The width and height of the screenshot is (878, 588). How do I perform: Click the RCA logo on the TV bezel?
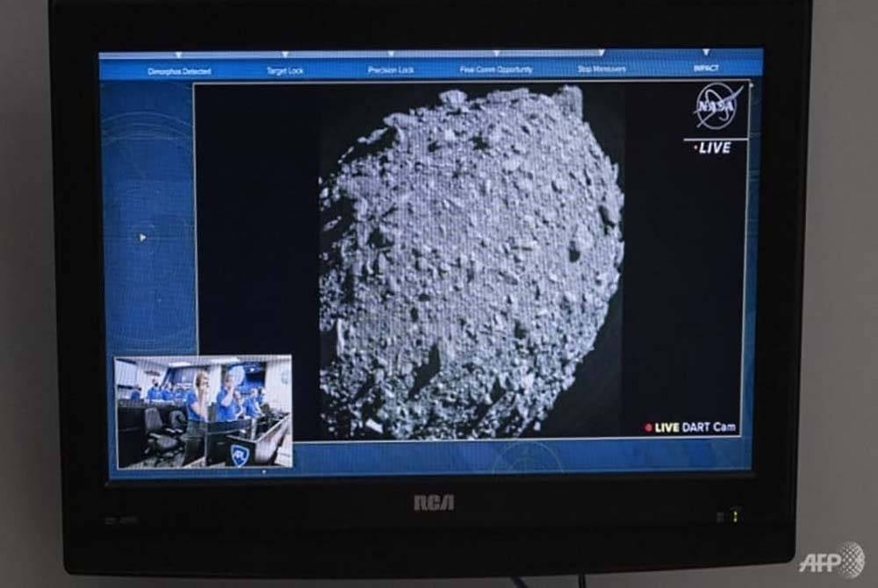click(x=435, y=503)
